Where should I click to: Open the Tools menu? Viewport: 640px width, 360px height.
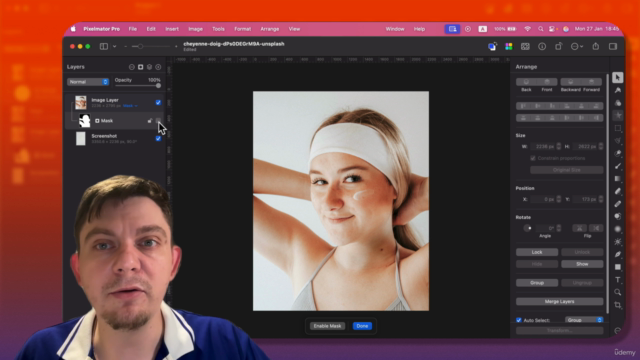[218, 29]
